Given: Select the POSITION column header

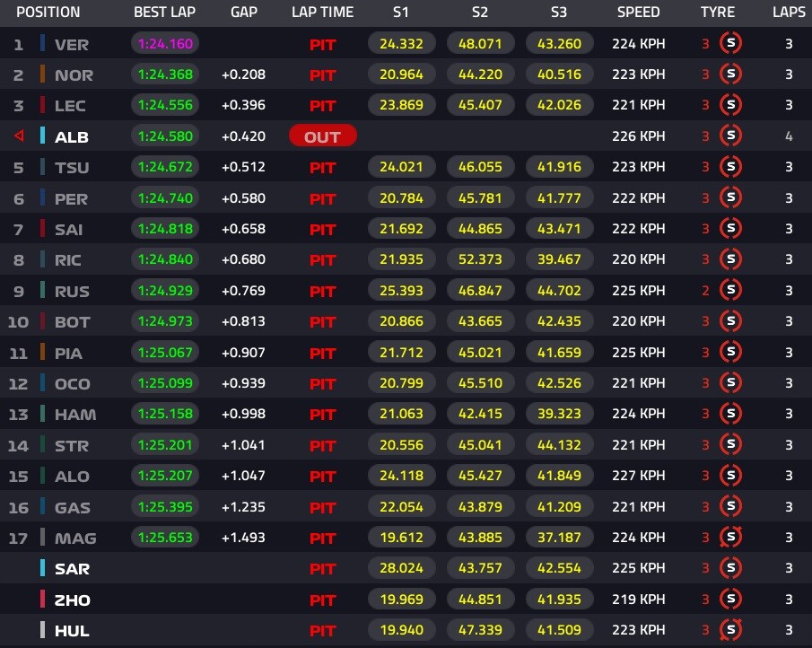Looking at the screenshot, I should [x=48, y=12].
